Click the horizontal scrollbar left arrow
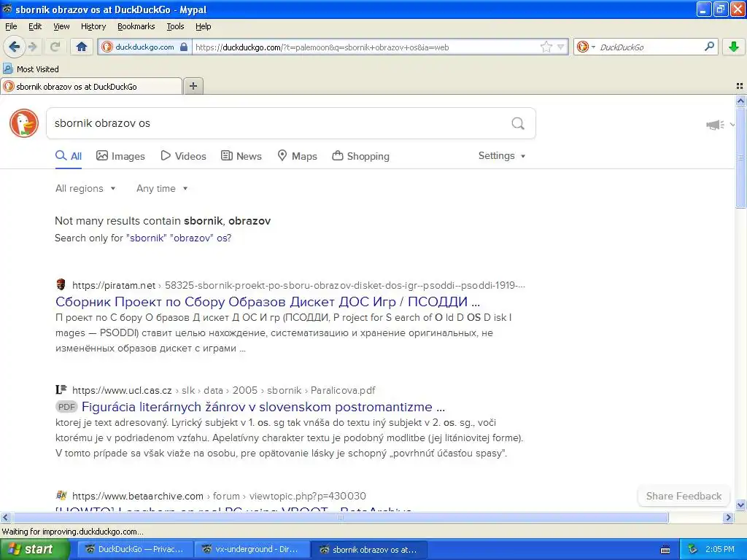The image size is (747, 560). [5, 517]
